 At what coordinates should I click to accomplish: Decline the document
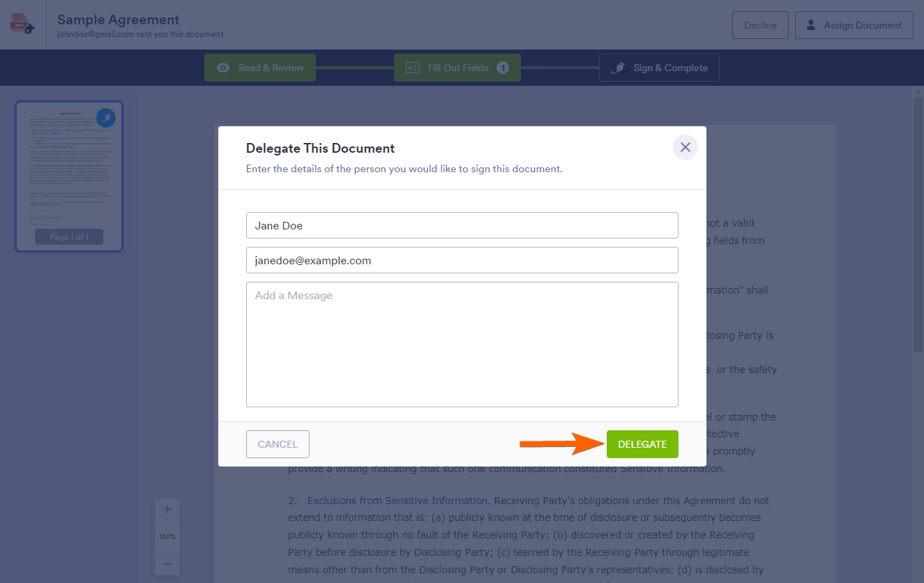[x=760, y=25]
